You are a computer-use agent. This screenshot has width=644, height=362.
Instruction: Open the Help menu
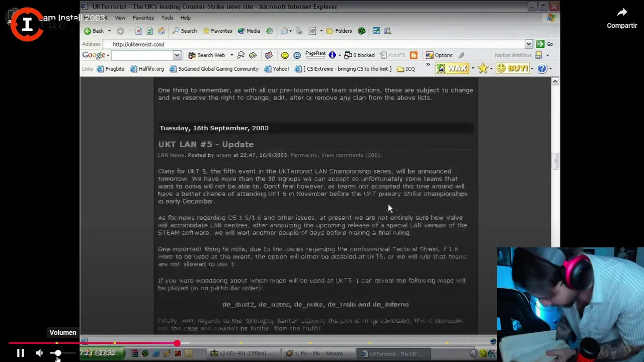coord(185,18)
